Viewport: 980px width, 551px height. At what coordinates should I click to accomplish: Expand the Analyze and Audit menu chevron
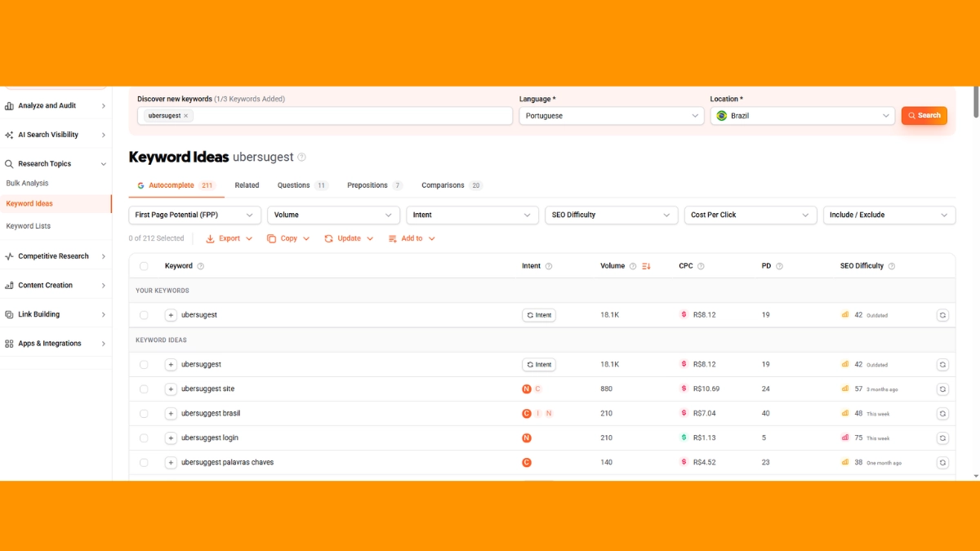pos(104,106)
